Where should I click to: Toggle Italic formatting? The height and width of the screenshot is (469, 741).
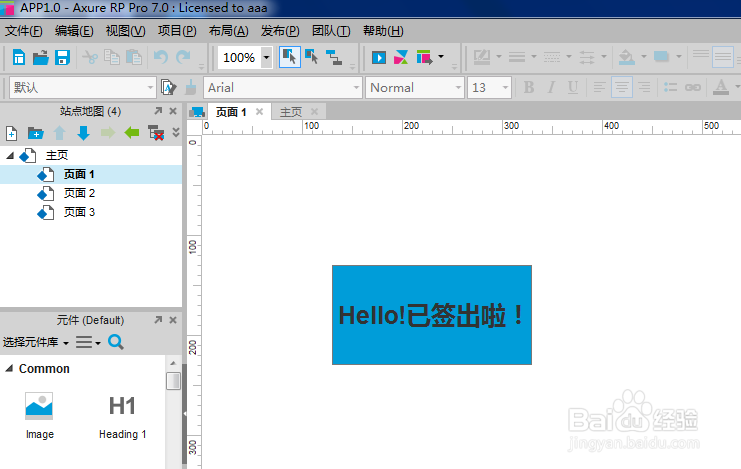[551, 87]
